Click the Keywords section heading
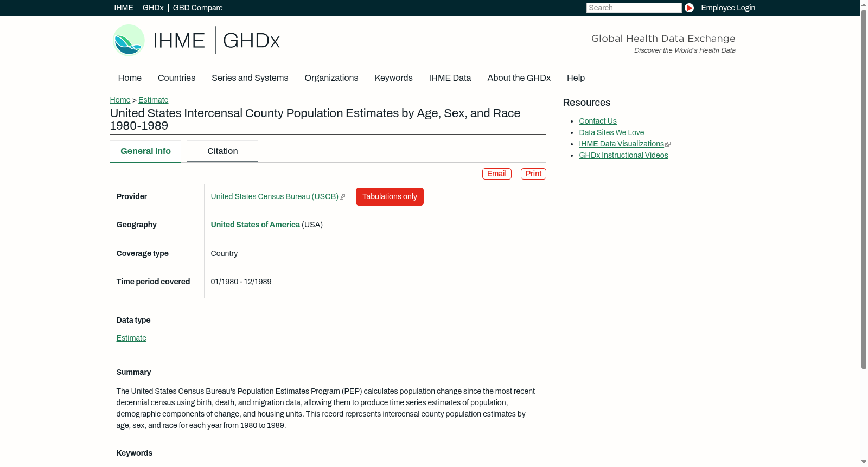 (134, 453)
